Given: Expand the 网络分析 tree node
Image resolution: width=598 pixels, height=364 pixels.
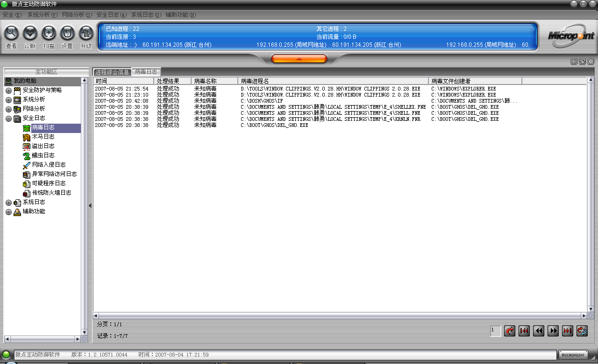Looking at the screenshot, I should tap(9, 109).
